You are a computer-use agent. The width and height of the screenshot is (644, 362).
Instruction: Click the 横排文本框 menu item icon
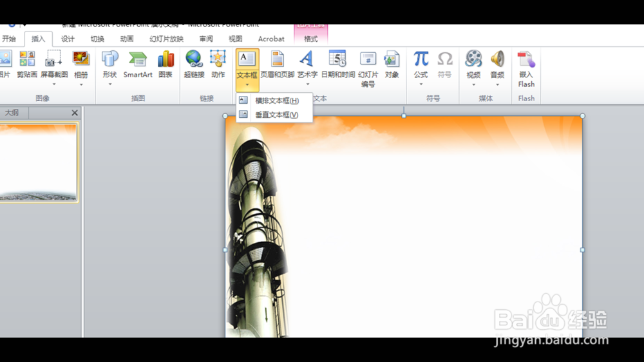click(x=243, y=100)
